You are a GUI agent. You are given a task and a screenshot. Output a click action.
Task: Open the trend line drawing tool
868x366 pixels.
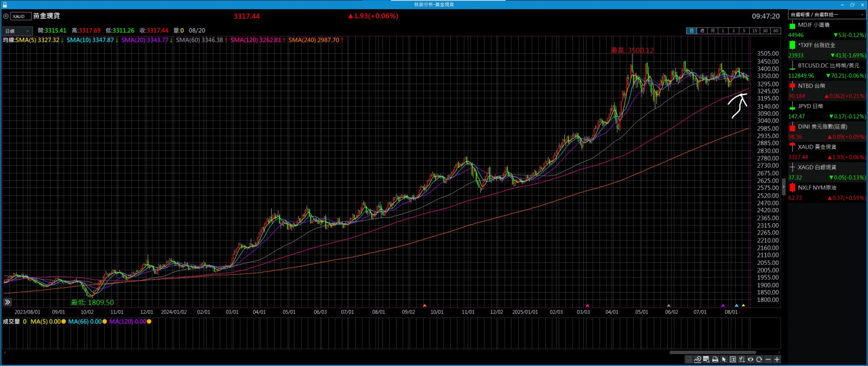click(698, 359)
